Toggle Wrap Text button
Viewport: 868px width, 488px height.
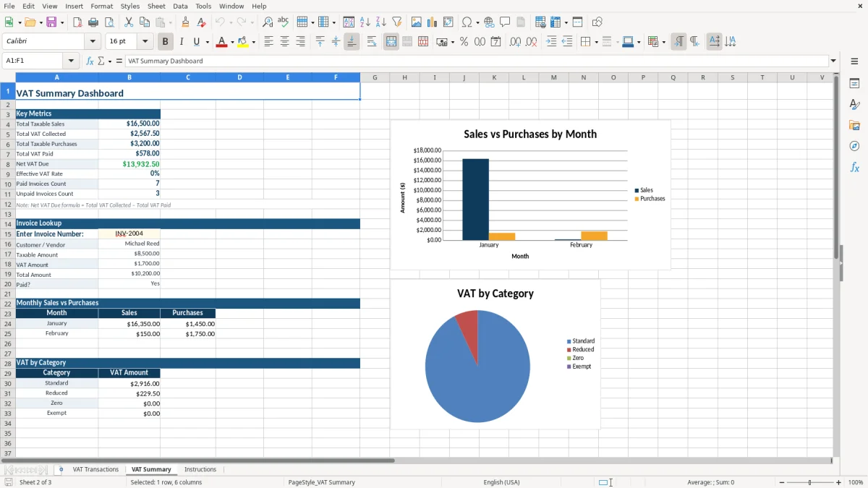click(x=372, y=42)
